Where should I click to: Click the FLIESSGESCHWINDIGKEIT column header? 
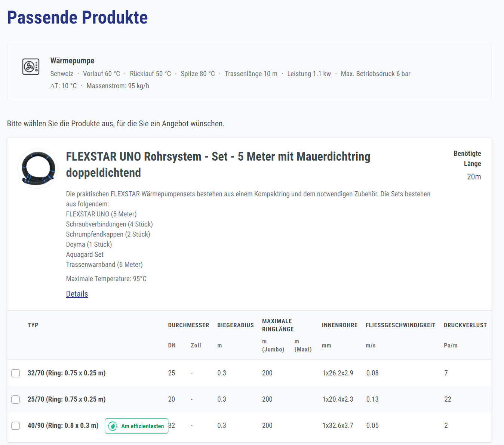pyautogui.click(x=401, y=325)
